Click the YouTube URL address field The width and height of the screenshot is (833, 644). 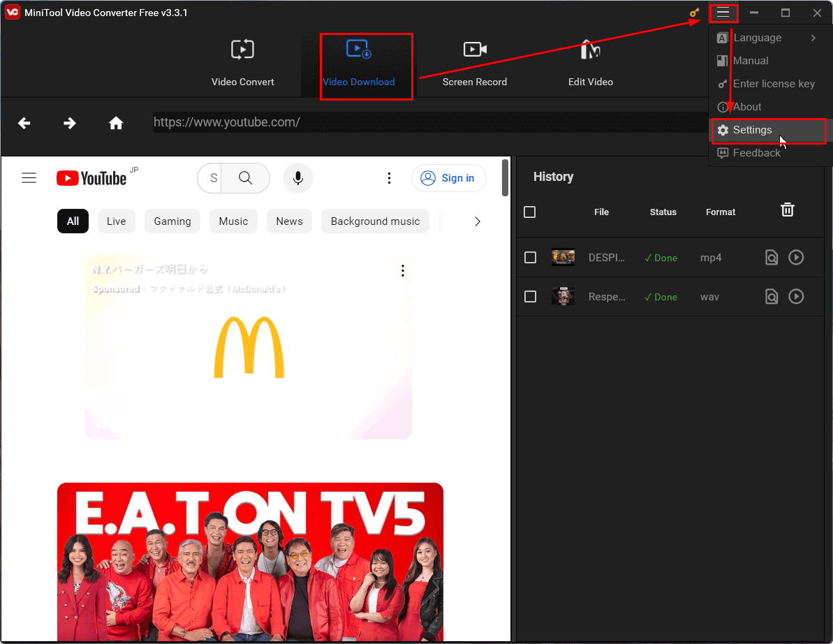tap(430, 122)
